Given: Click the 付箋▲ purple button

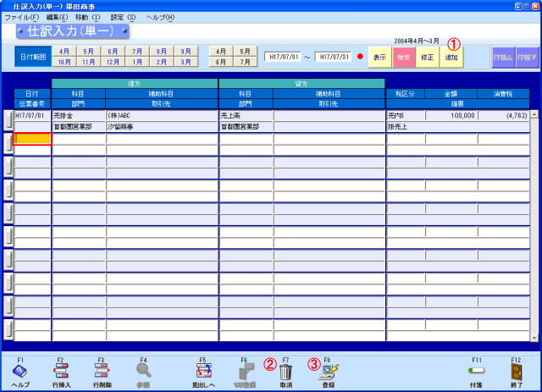Looking at the screenshot, I should click(x=503, y=58).
